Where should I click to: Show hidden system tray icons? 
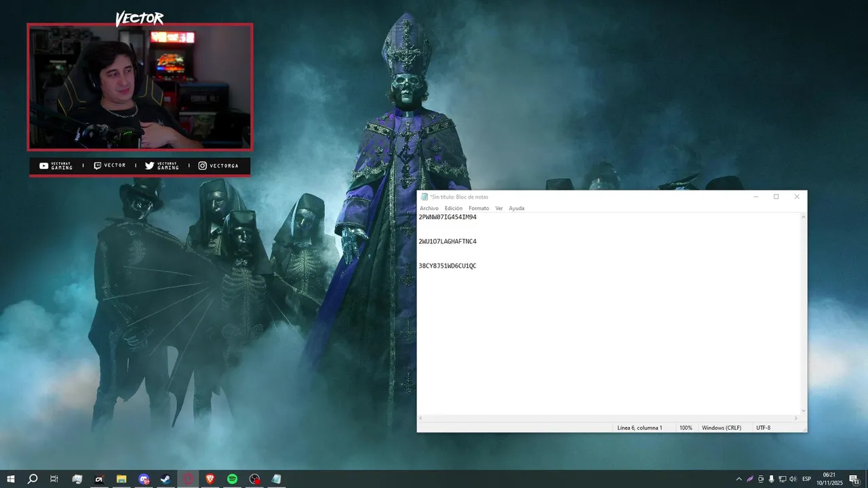[739, 479]
